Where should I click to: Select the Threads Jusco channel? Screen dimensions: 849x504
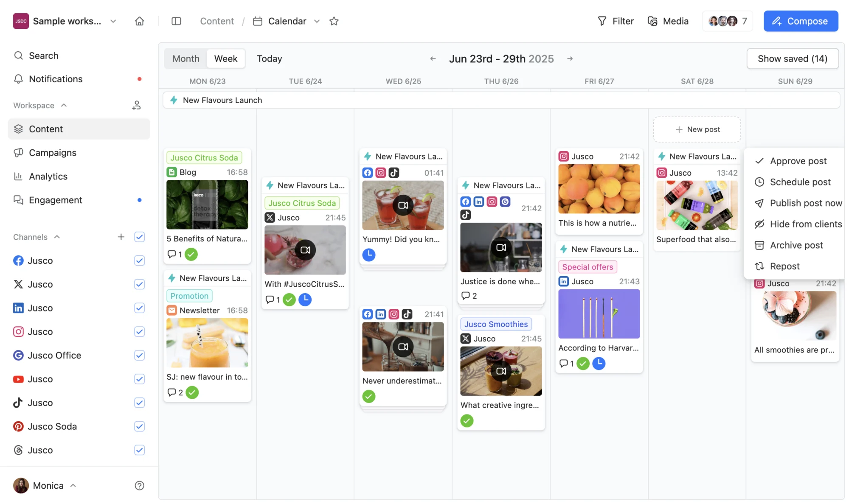[x=33, y=451]
